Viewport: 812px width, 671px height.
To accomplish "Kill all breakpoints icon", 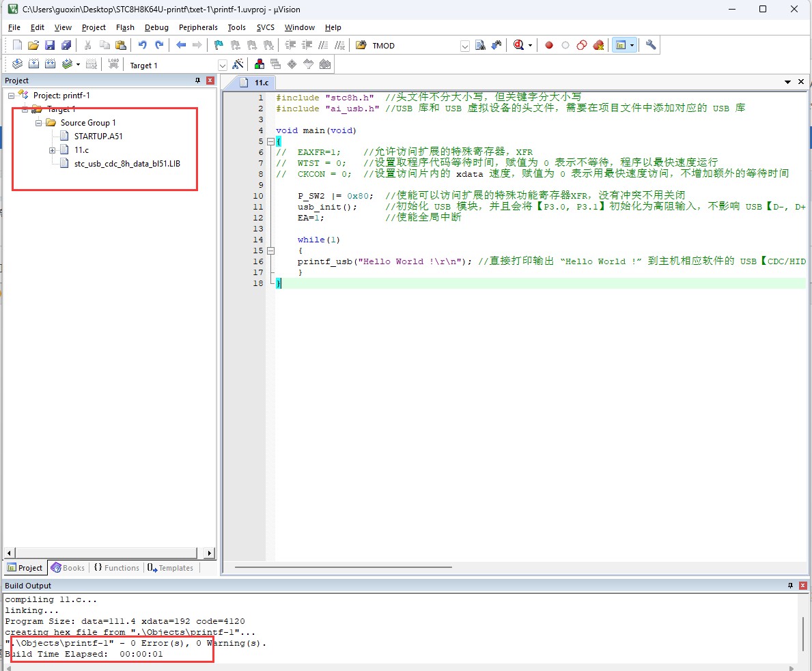I will pyautogui.click(x=598, y=45).
